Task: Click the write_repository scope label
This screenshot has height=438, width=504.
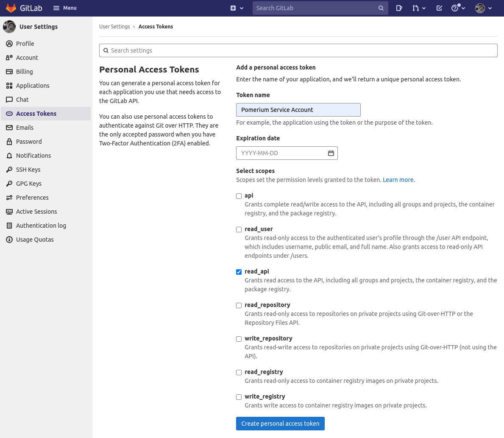Action: (x=268, y=338)
